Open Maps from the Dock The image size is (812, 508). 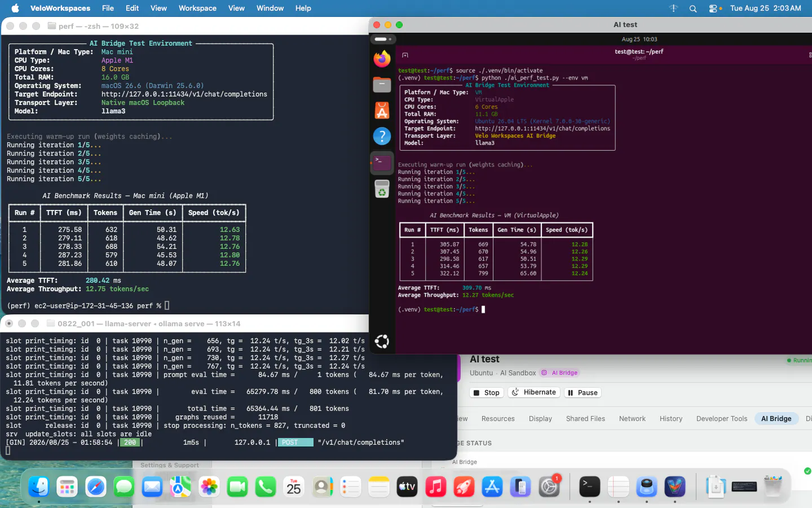(x=180, y=487)
